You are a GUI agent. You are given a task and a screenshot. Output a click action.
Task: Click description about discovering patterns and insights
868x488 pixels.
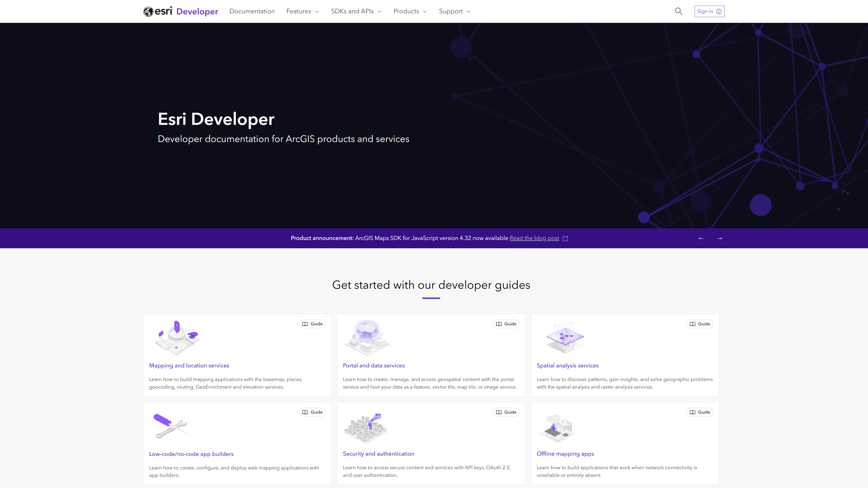(x=625, y=383)
